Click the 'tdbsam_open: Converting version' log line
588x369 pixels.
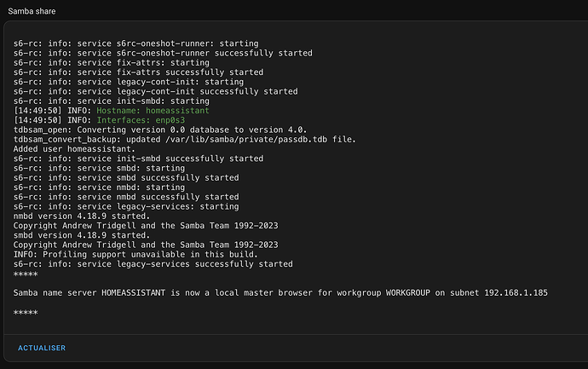160,130
